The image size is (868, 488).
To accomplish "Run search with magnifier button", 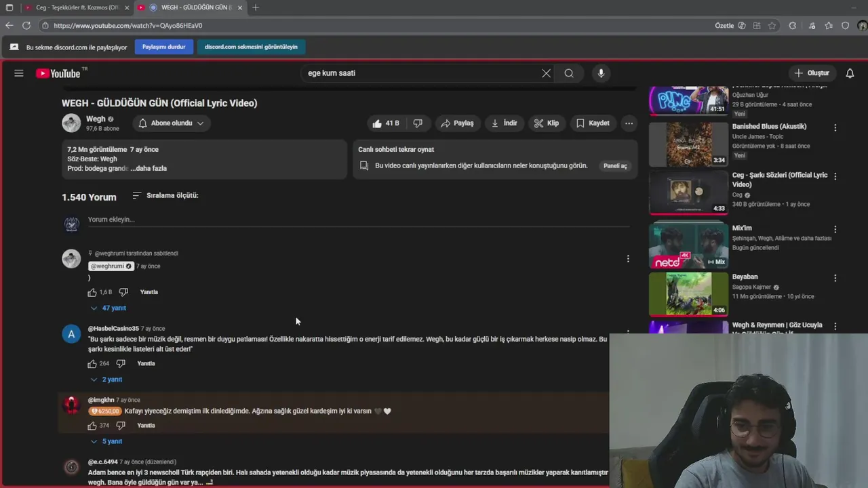I will point(569,73).
